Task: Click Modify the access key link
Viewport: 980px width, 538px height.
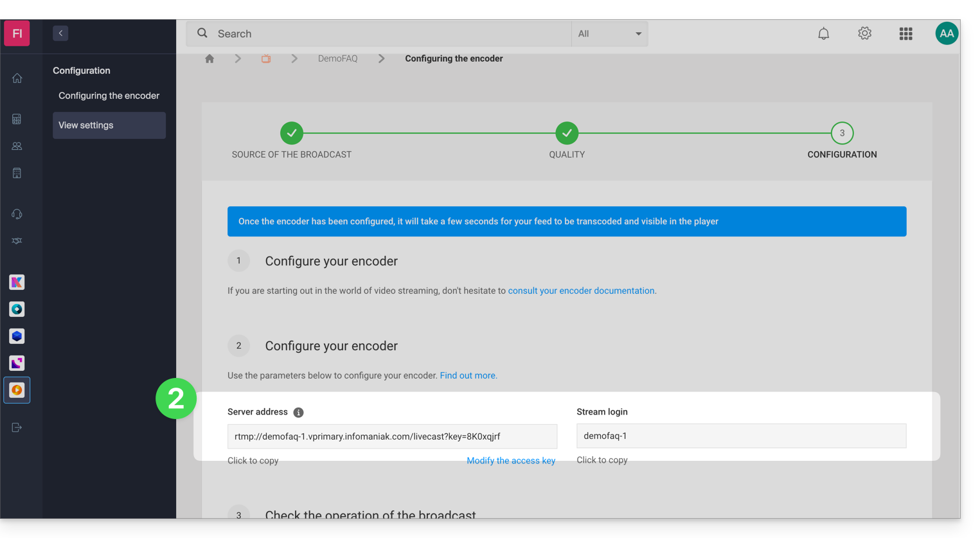Action: pyautogui.click(x=510, y=461)
